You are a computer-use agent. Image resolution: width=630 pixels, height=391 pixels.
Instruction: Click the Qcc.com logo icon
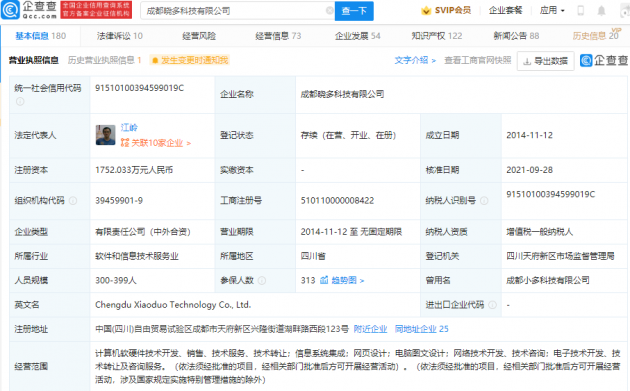[x=10, y=10]
